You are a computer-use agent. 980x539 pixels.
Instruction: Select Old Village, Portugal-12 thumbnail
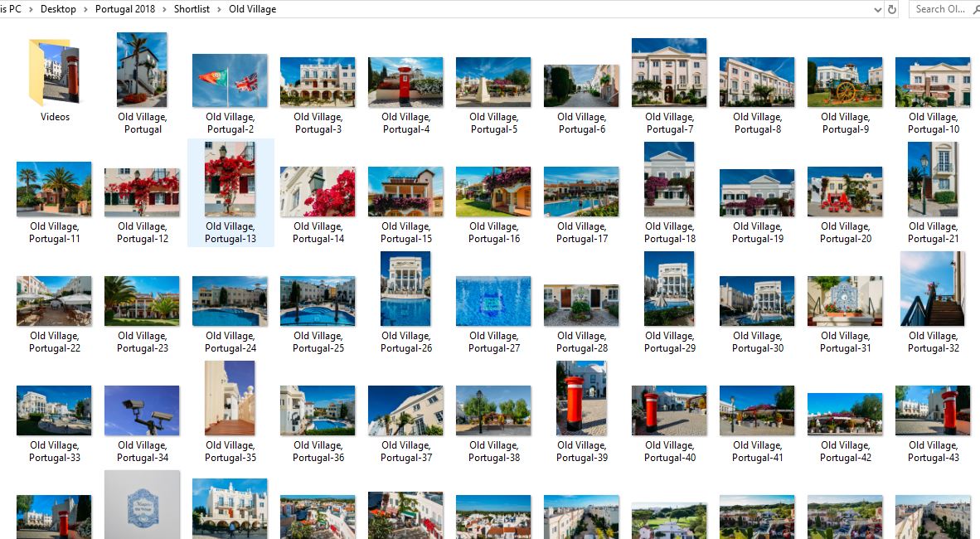click(142, 192)
